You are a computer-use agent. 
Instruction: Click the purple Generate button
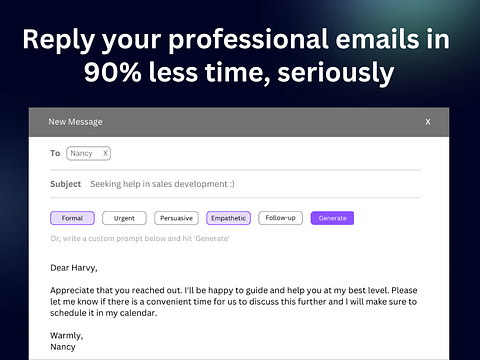[x=332, y=218]
